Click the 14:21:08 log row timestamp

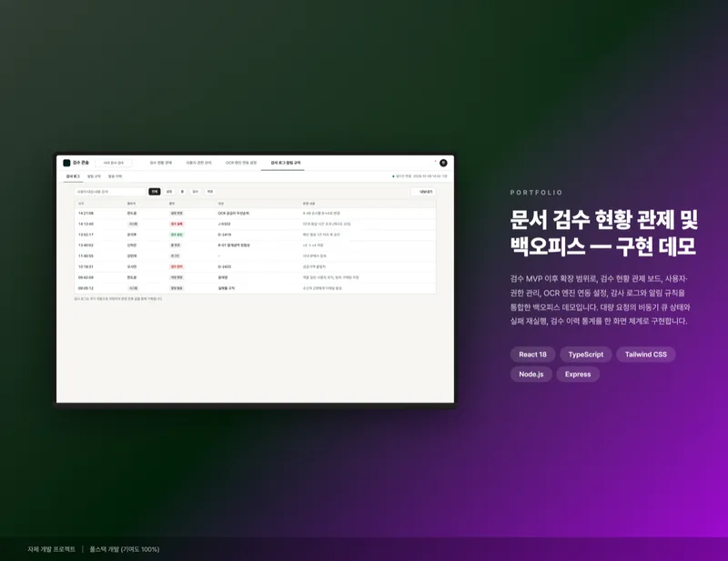86,214
